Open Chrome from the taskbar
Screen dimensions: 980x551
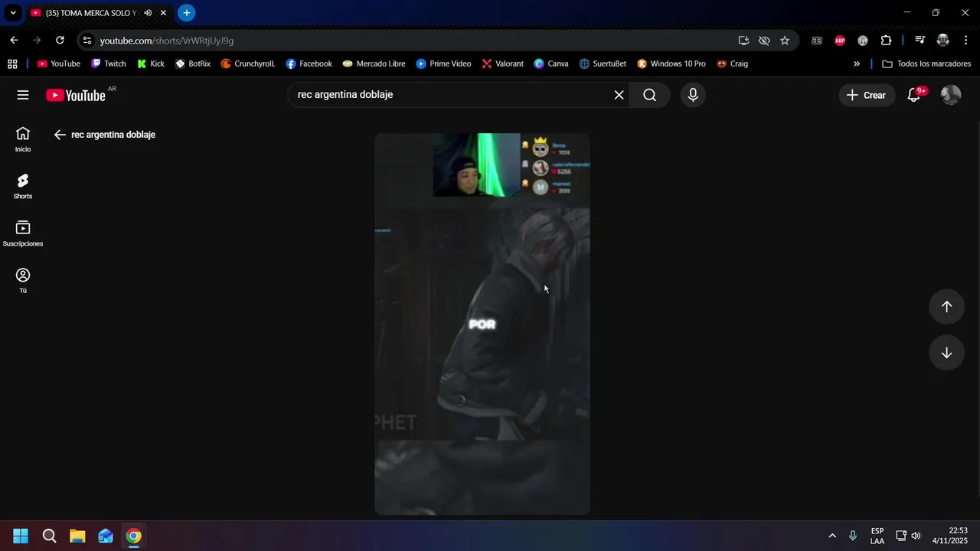point(134,536)
